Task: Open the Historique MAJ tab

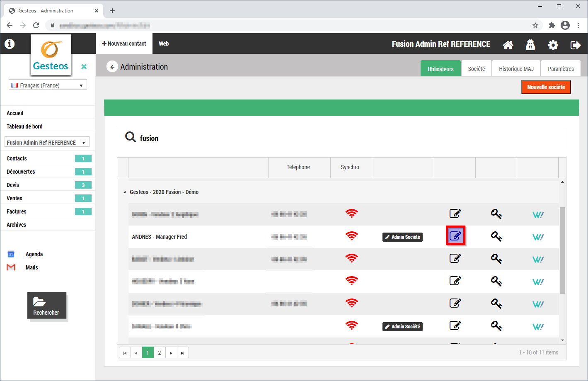Action: tap(516, 69)
